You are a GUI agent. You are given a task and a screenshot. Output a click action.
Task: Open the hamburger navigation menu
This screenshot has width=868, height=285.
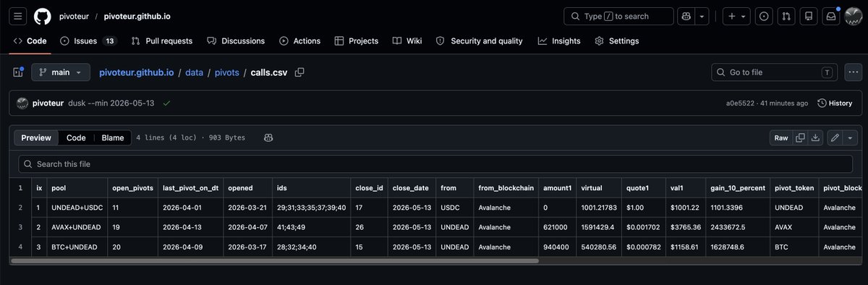[19, 16]
